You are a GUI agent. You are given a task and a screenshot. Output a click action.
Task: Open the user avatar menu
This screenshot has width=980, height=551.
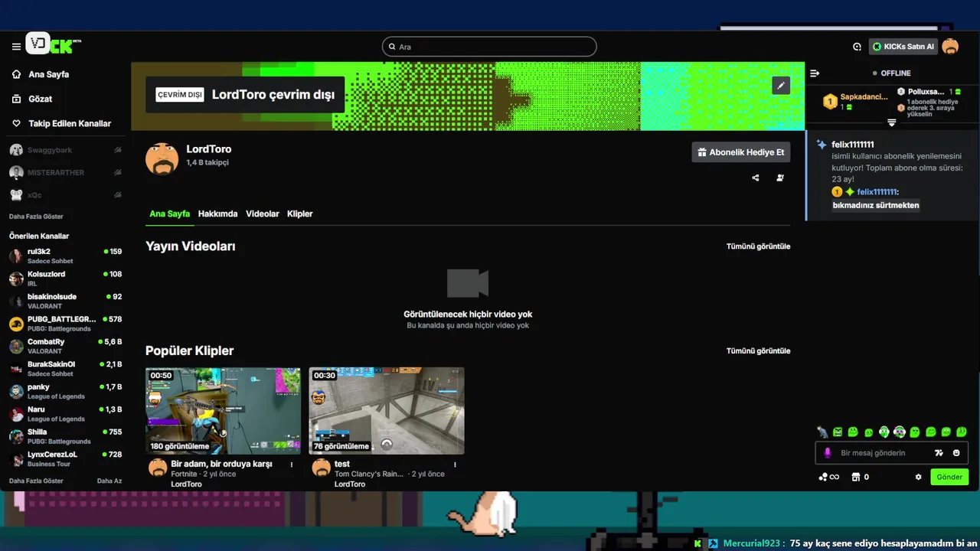pos(950,47)
